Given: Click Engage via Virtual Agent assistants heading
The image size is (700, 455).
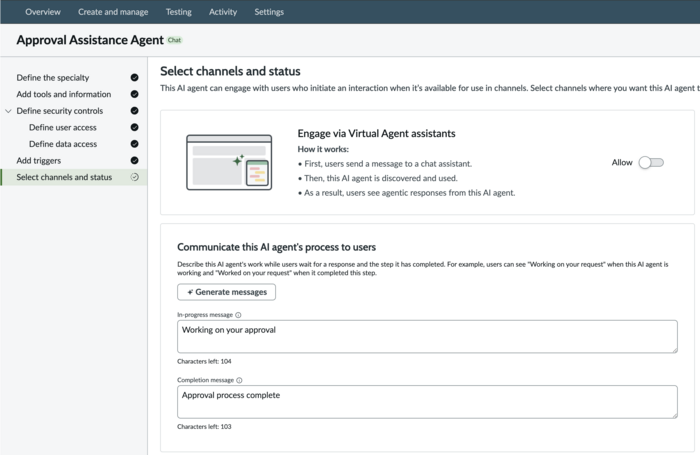Looking at the screenshot, I should click(376, 134).
